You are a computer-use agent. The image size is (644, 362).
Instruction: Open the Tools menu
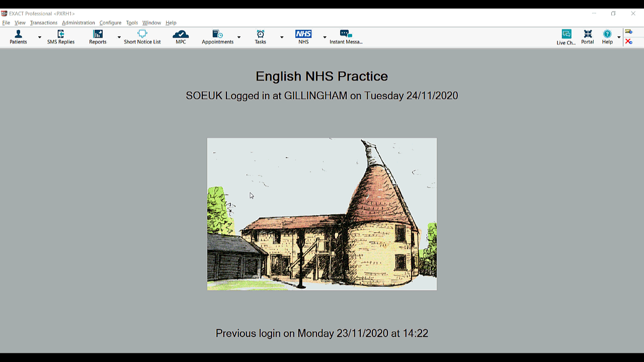coord(132,23)
